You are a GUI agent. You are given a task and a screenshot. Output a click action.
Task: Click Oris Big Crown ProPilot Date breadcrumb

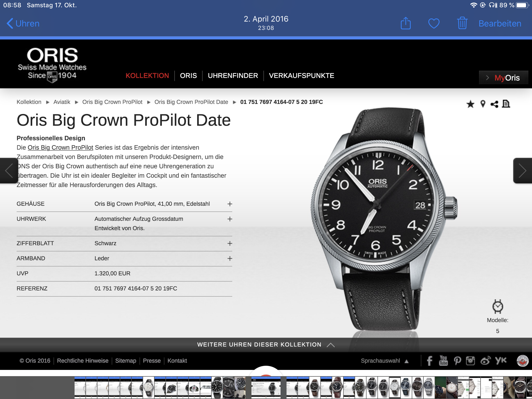coord(191,102)
